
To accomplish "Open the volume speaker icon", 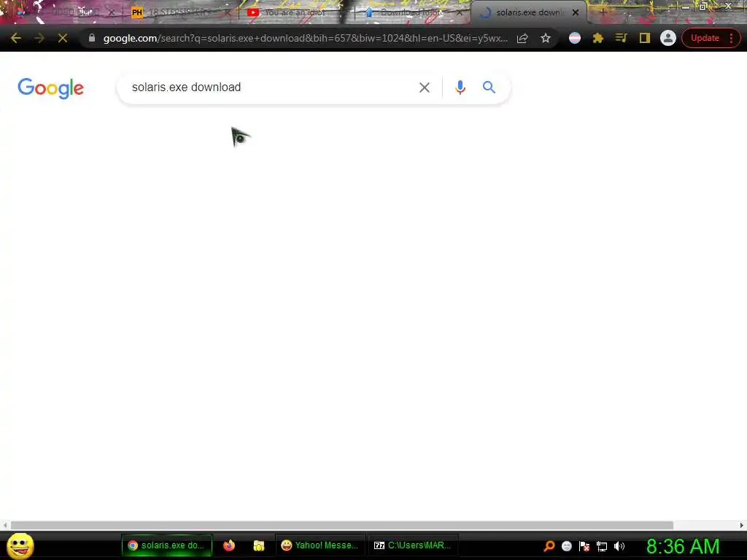I will [x=619, y=546].
